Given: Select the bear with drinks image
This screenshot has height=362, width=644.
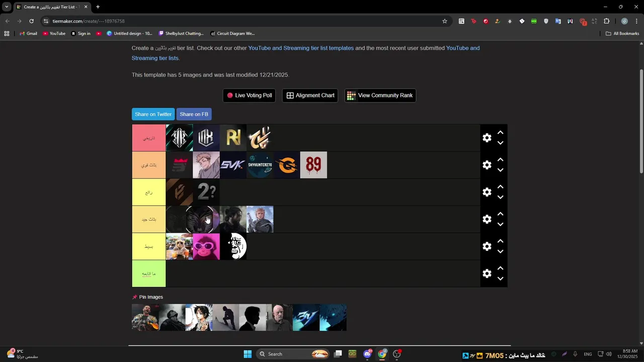Looking at the screenshot, I should pyautogui.click(x=179, y=246).
